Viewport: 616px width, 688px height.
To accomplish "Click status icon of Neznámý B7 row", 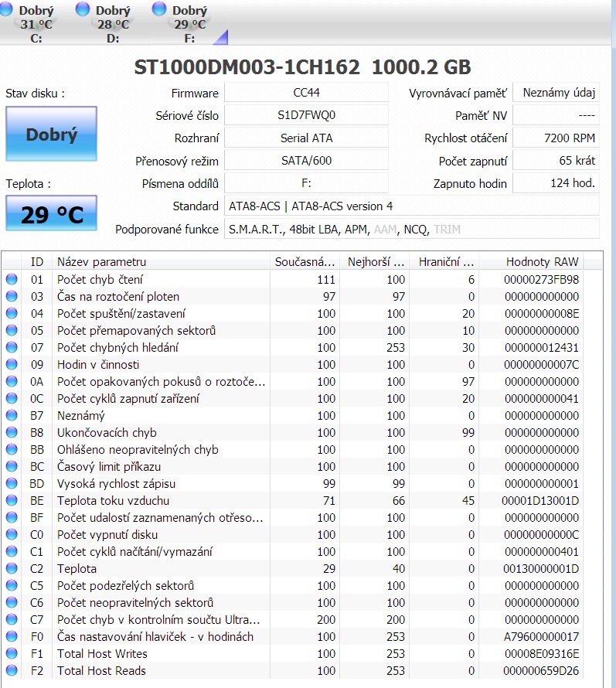I will point(12,415).
